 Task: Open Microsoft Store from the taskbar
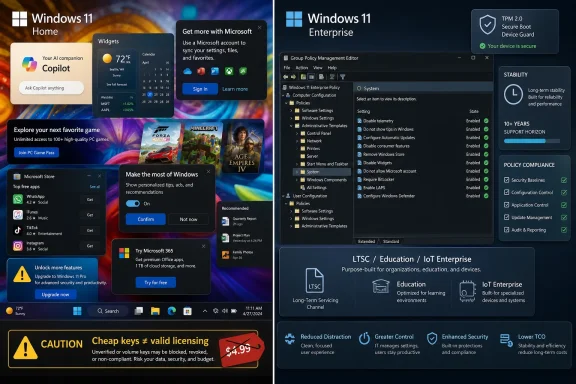(187, 311)
